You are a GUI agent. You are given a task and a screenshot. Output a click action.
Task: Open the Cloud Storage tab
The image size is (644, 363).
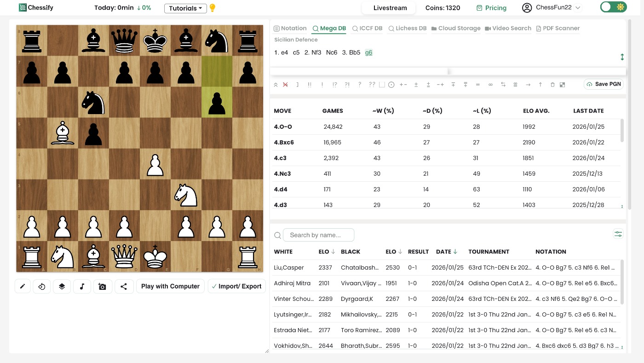point(455,28)
